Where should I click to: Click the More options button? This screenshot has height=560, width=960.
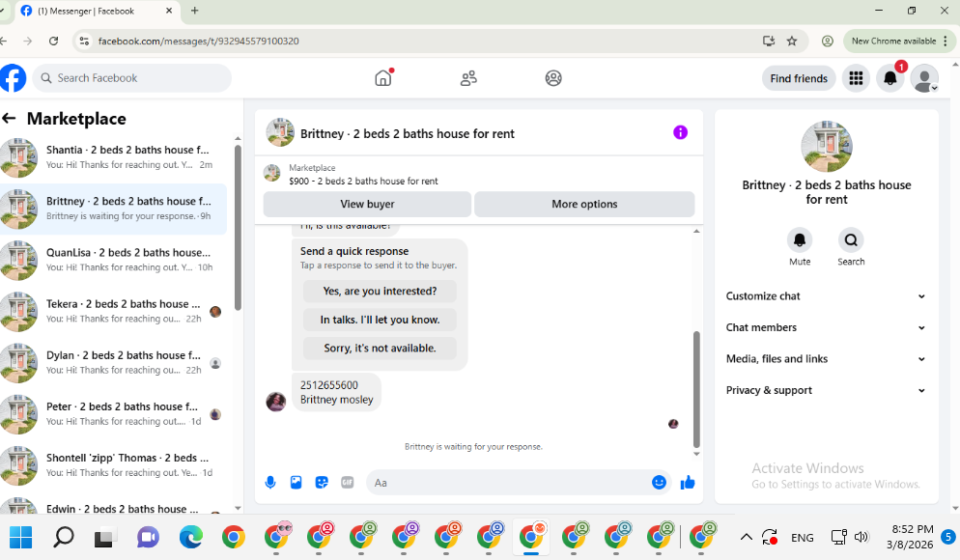584,204
